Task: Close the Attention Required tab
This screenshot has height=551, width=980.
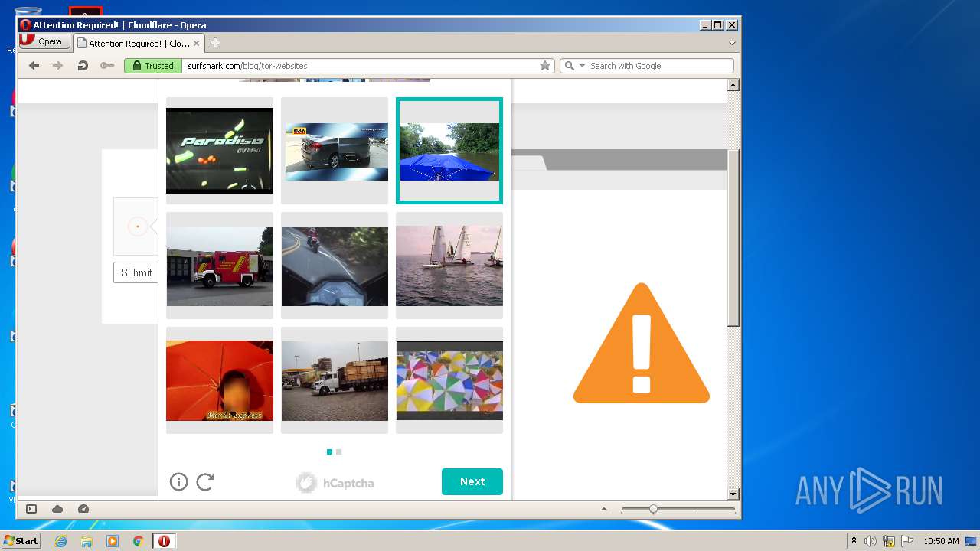Action: (197, 43)
